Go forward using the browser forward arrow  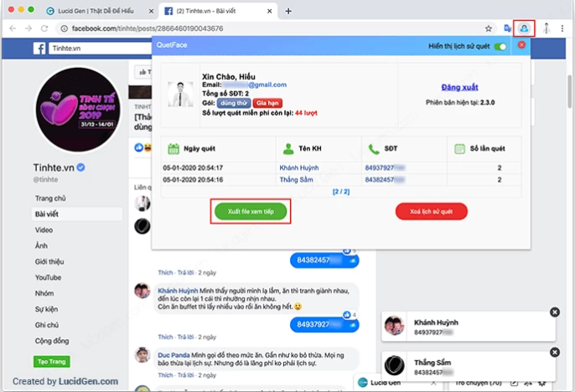click(28, 28)
